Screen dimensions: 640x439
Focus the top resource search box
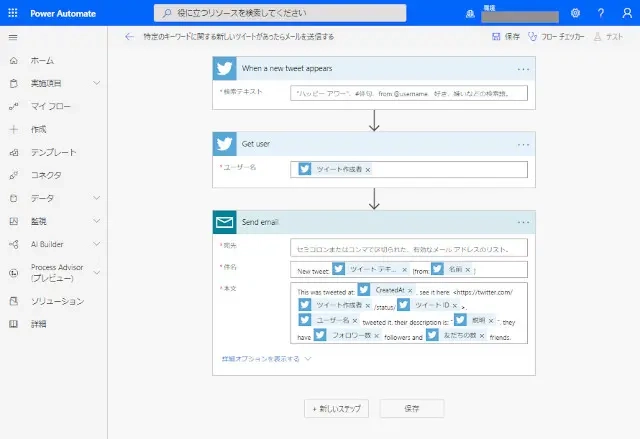280,13
